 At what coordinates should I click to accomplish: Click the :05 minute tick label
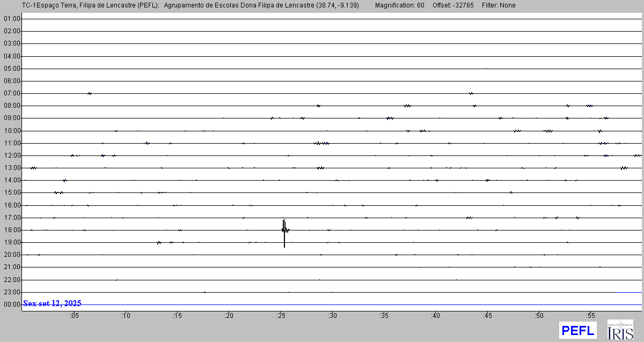[x=74, y=316]
